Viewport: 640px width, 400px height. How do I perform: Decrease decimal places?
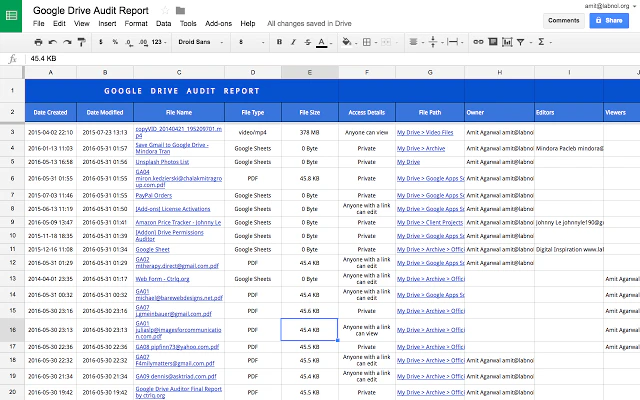[x=129, y=42]
